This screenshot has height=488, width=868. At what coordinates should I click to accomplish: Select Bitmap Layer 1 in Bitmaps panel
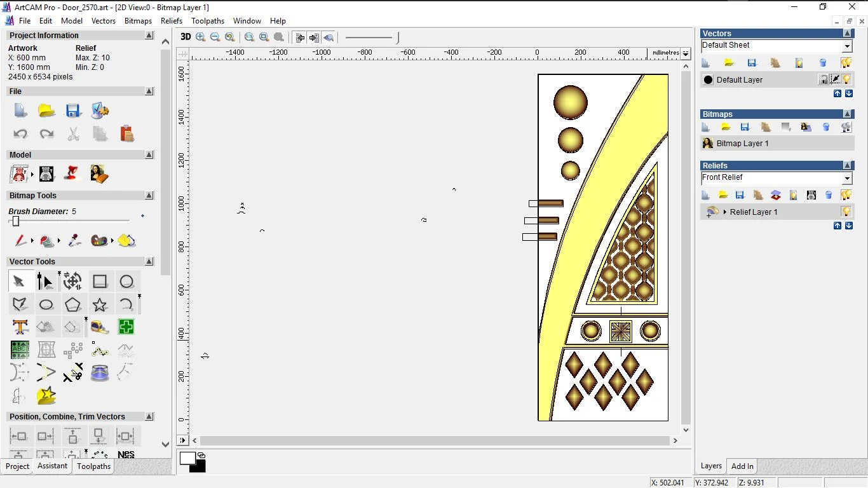tap(742, 144)
